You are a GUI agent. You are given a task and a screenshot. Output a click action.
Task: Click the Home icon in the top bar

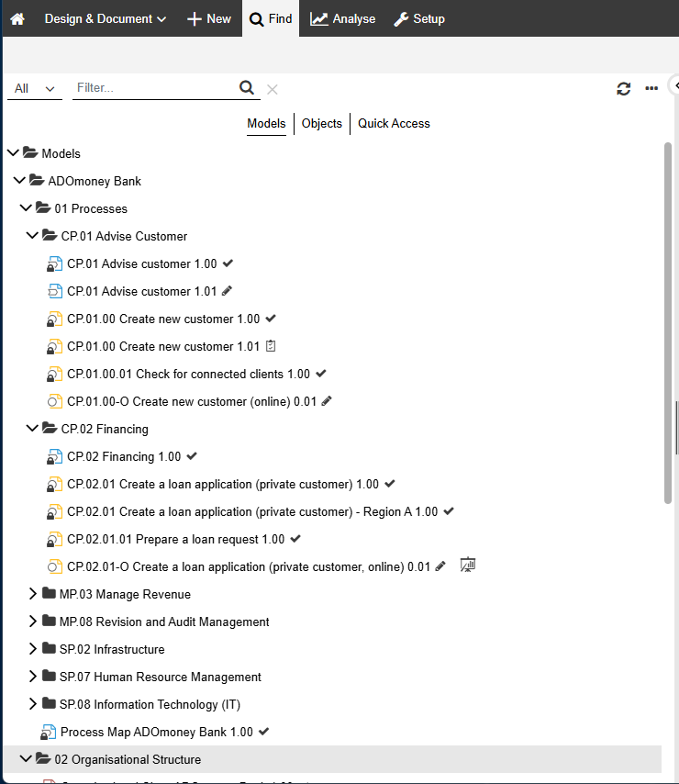[17, 18]
